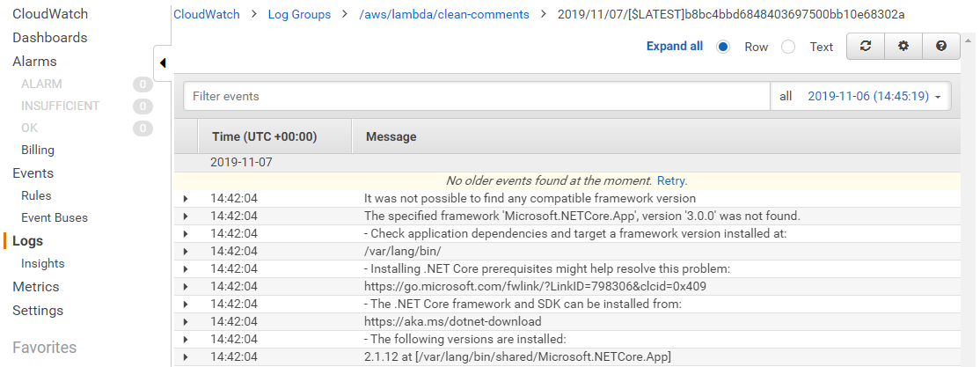Open the /aws/lambda/clean-comments breadcrumb
This screenshot has height=367, width=980.
pos(443,14)
